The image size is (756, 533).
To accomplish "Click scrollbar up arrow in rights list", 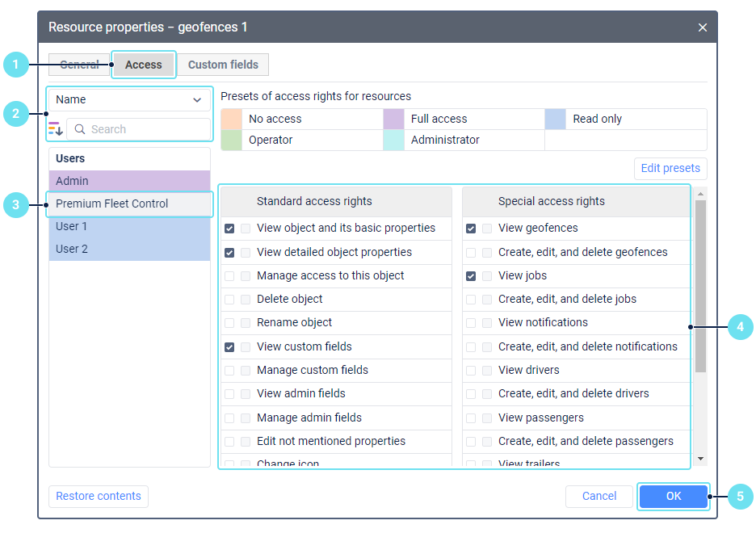I will (x=700, y=193).
